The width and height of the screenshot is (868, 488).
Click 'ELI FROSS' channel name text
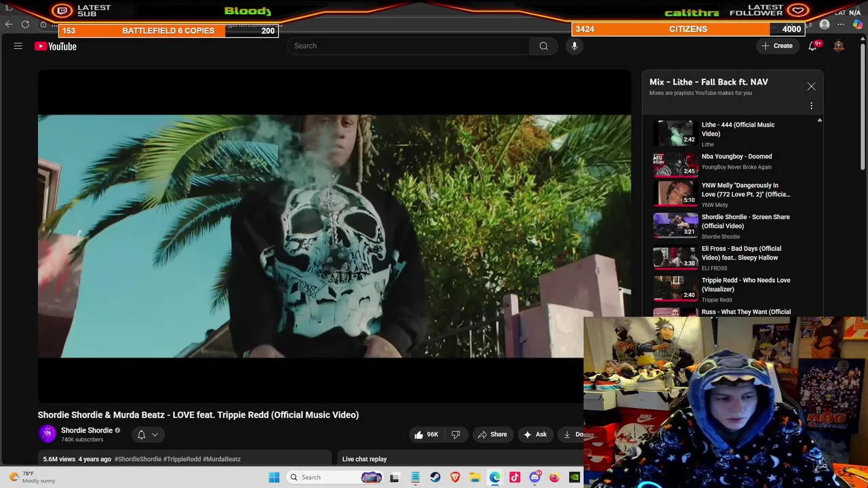[714, 268]
